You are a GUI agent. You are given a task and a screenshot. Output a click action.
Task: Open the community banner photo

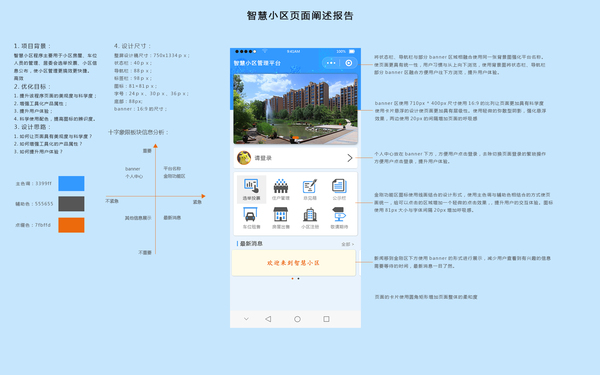[x=295, y=109]
